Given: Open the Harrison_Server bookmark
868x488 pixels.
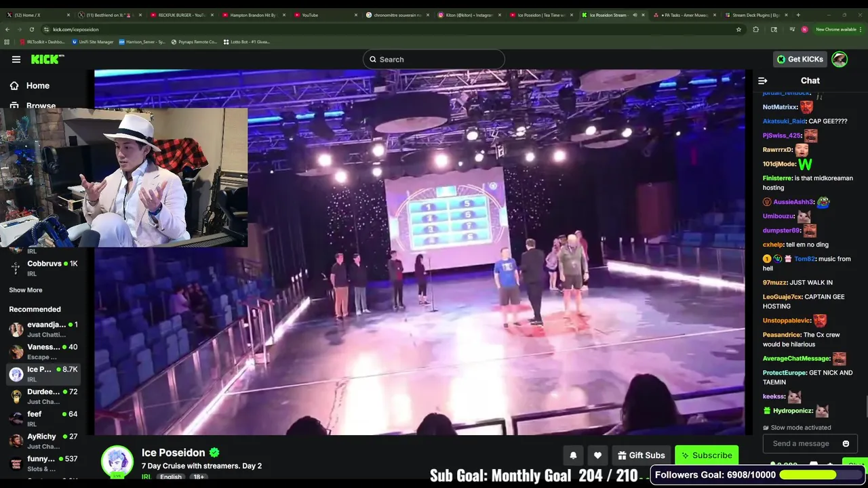Looking at the screenshot, I should coord(142,41).
